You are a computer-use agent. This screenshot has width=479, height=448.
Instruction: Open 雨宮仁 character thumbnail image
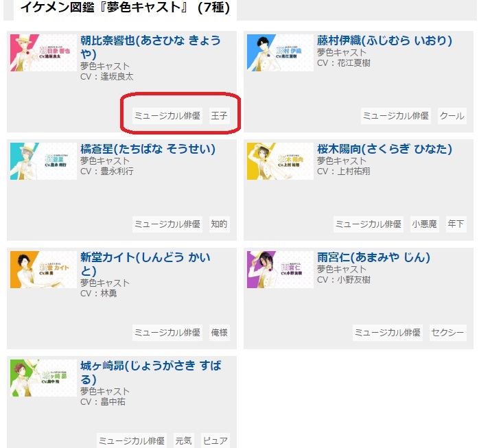[280, 270]
